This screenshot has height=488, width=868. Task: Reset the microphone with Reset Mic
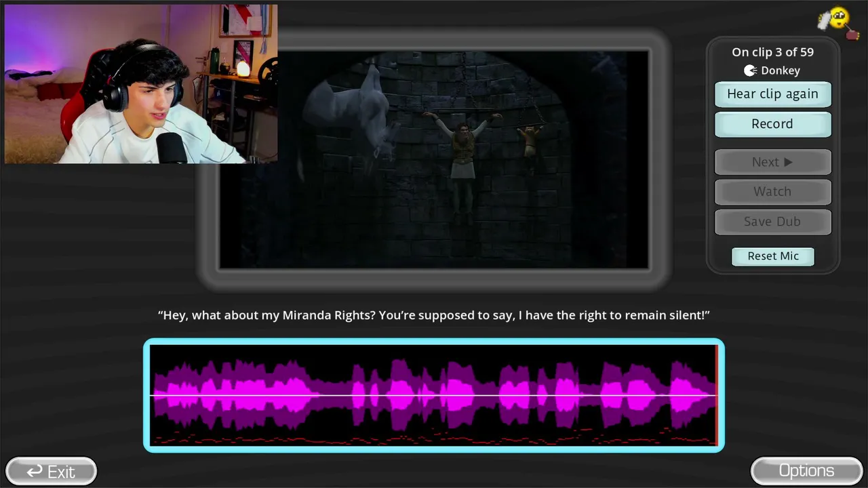pyautogui.click(x=773, y=256)
